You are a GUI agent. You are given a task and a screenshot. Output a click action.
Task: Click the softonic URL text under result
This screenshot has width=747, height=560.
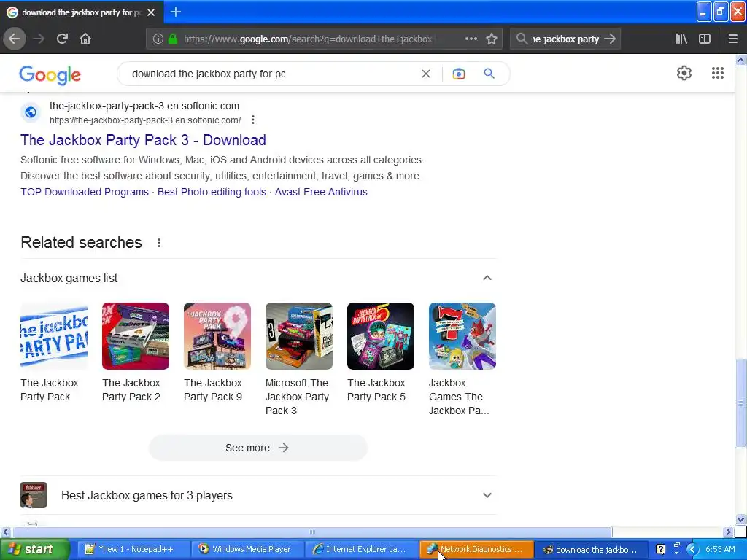point(145,120)
